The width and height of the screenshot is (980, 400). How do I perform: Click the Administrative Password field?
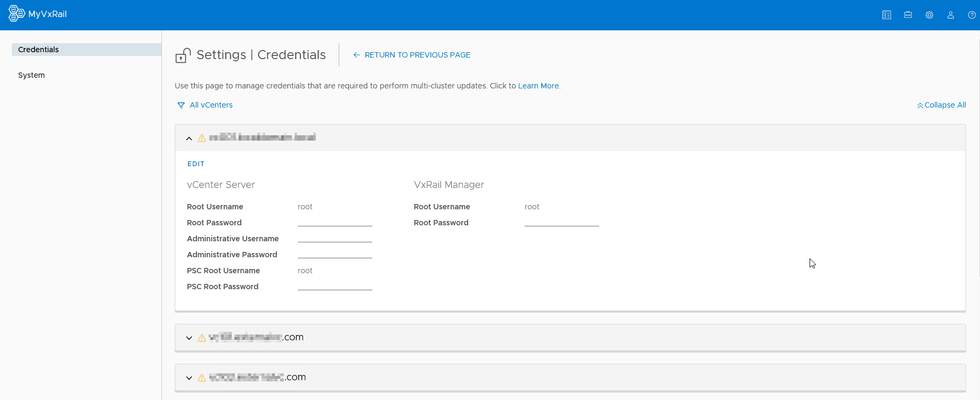point(335,254)
